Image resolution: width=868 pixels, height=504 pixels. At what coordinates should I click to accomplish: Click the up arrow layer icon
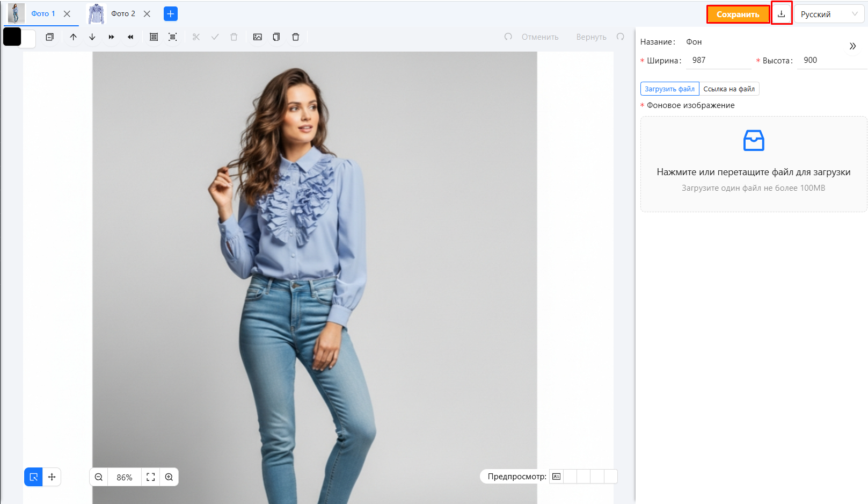point(74,37)
